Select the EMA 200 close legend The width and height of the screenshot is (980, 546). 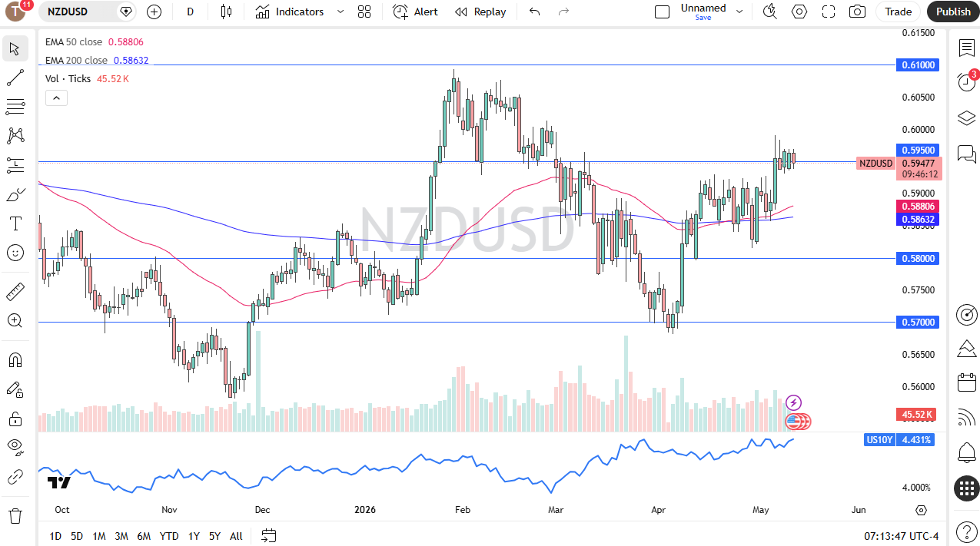tap(76, 60)
